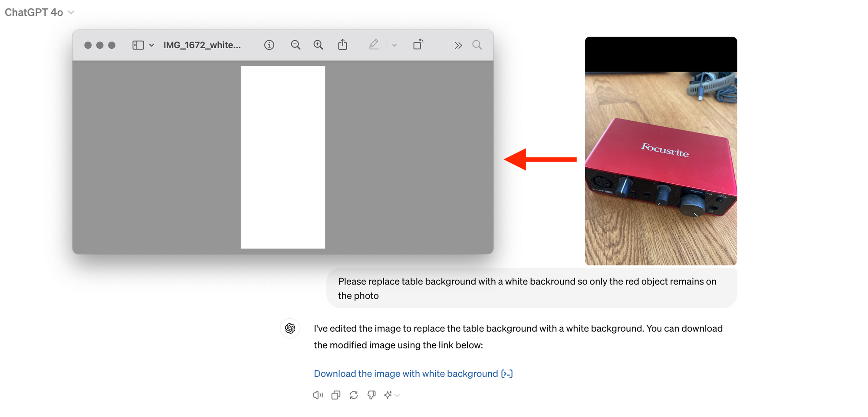Zoom in using the magnifier plus icon
The height and width of the screenshot is (417, 868).
tap(318, 45)
